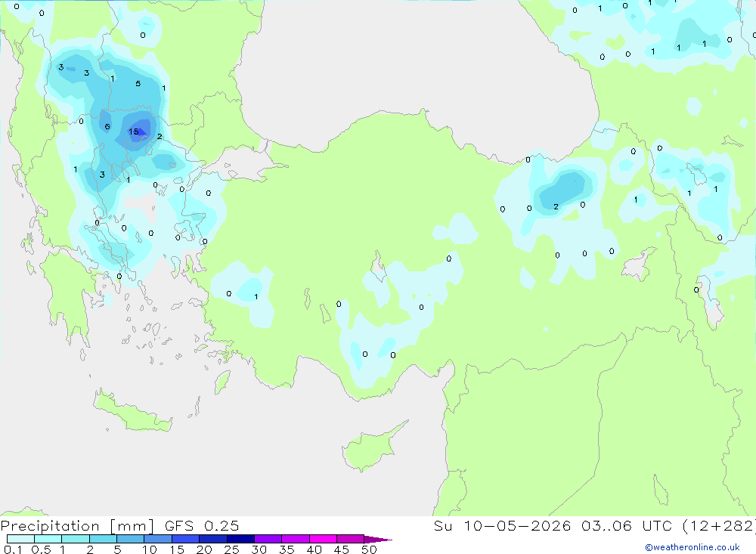Click the 1–2 mm legend color swatch

pos(76,539)
